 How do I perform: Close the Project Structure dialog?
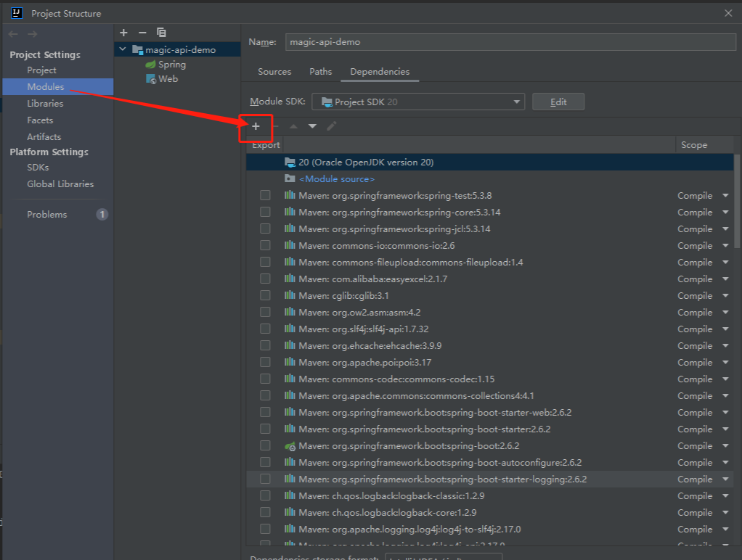click(x=728, y=13)
